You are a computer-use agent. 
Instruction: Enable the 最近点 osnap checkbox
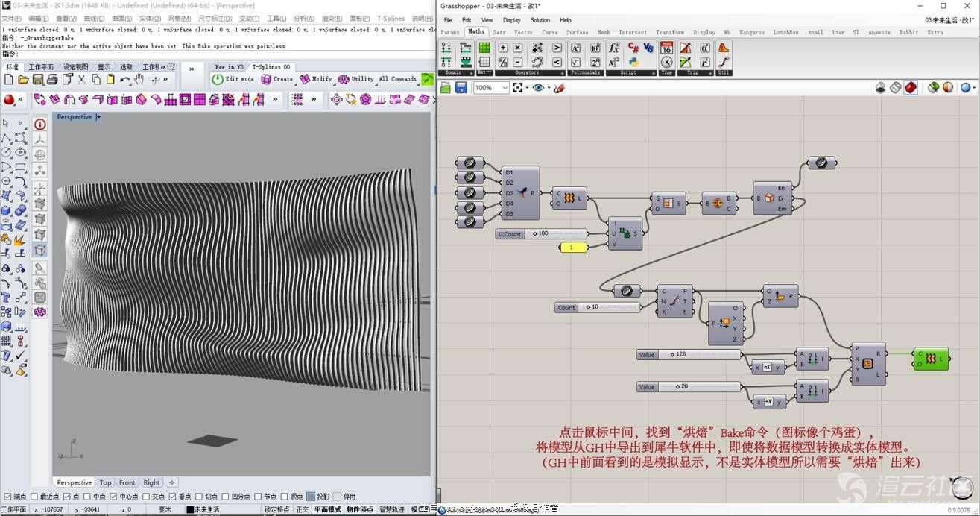tap(34, 496)
